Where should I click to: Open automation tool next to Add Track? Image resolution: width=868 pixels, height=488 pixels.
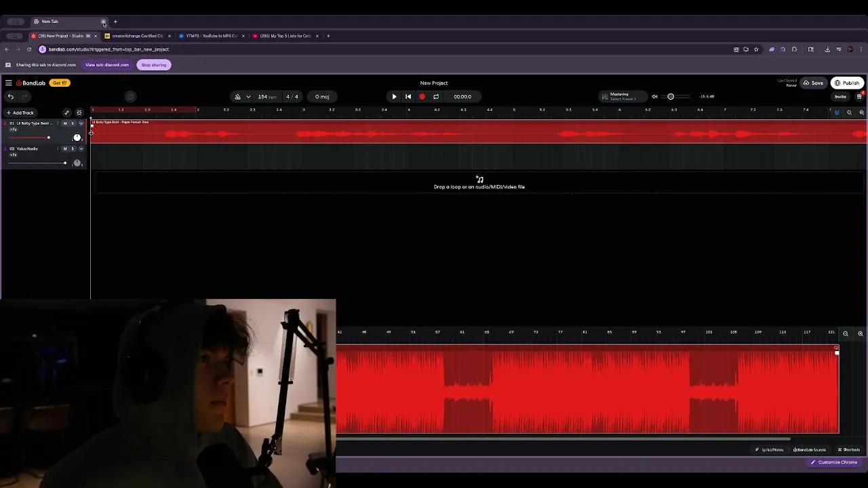pos(66,113)
